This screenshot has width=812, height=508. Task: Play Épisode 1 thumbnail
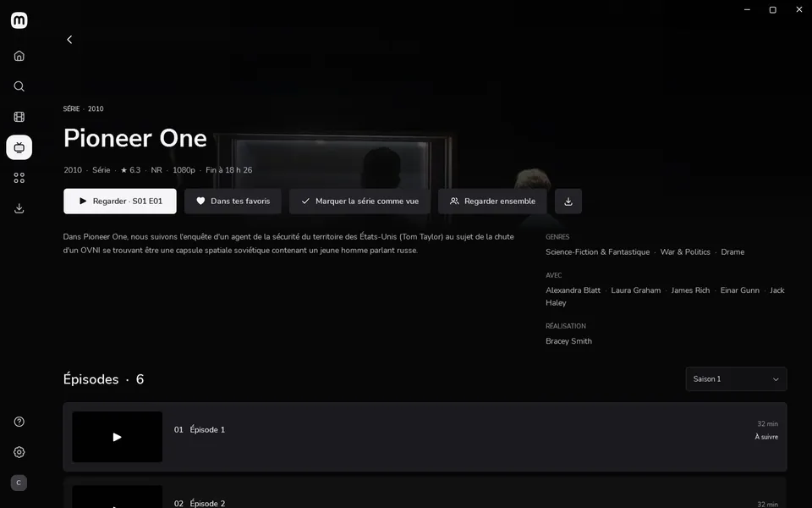pos(117,437)
